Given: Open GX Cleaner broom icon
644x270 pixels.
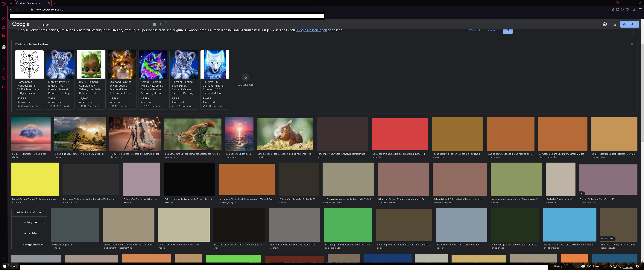Looking at the screenshot, I should pyautogui.click(x=4, y=27).
